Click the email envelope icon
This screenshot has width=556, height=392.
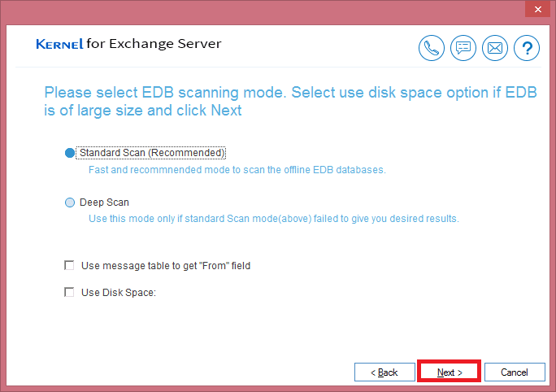(495, 48)
